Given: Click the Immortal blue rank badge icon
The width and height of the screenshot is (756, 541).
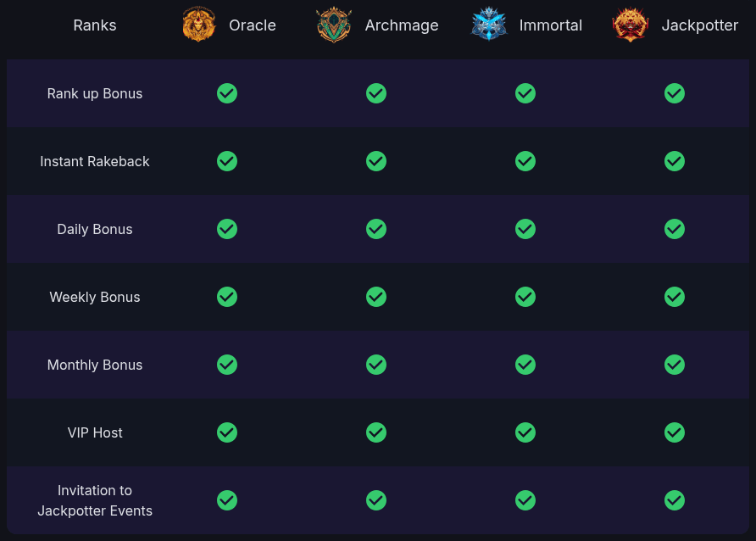Looking at the screenshot, I should pyautogui.click(x=489, y=25).
